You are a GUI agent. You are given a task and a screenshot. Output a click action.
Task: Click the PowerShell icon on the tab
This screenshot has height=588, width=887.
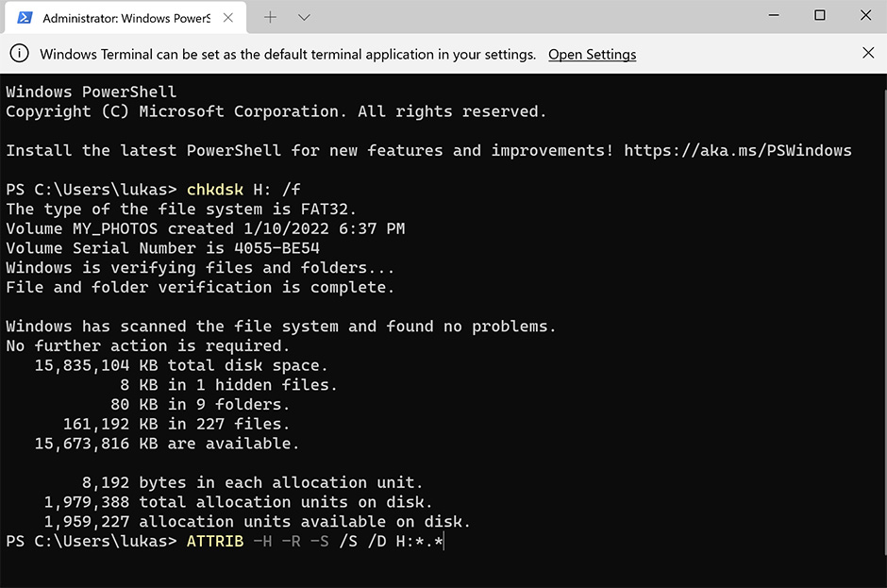24,16
